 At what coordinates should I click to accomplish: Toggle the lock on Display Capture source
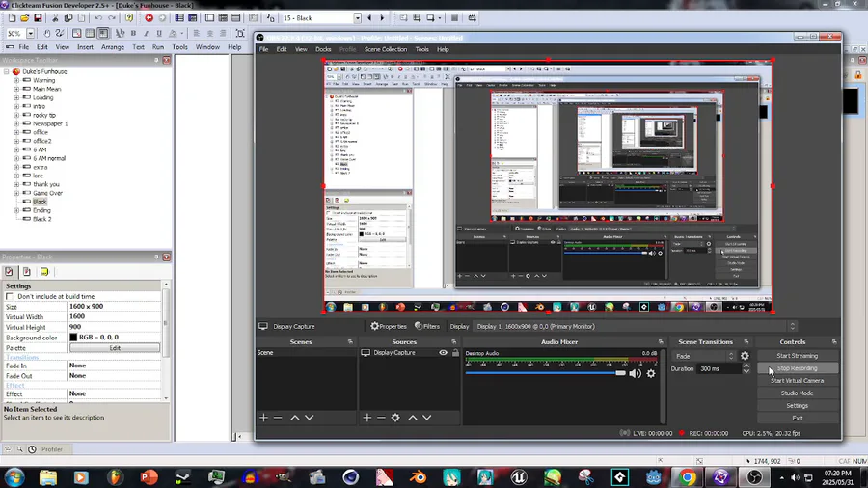coord(455,352)
